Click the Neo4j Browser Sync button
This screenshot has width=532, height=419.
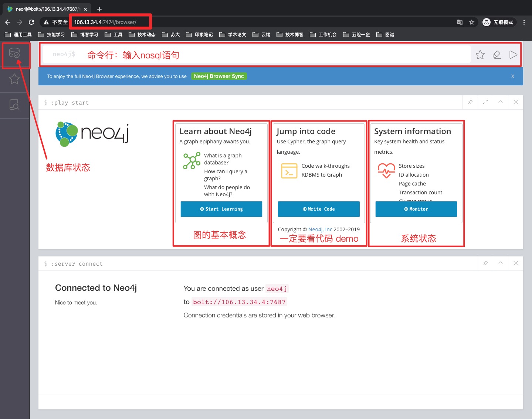(x=219, y=76)
